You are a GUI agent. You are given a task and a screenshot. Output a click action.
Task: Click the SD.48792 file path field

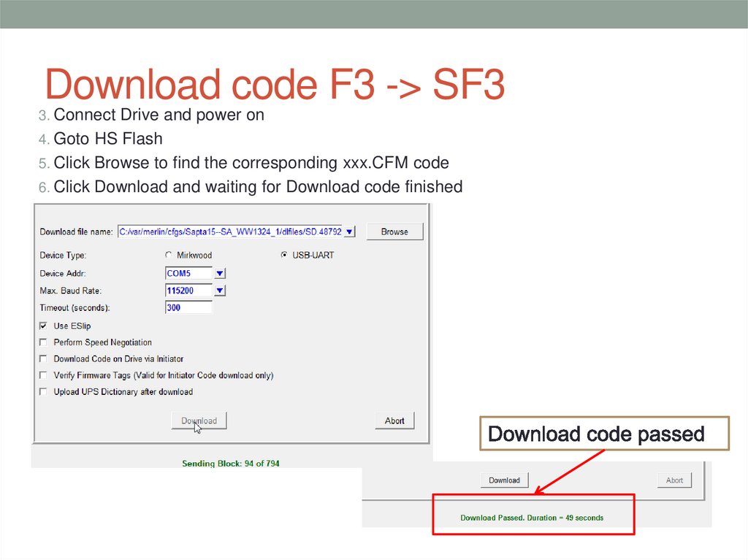[230, 231]
